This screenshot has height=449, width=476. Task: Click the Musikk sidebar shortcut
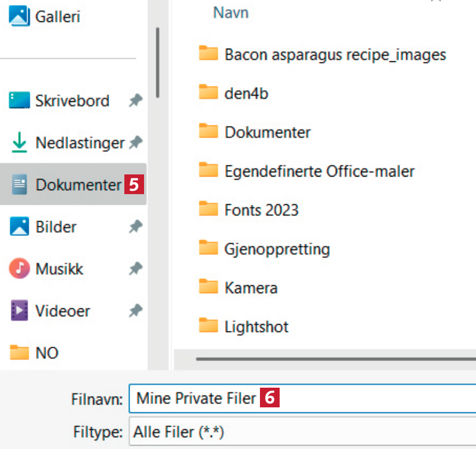click(59, 268)
